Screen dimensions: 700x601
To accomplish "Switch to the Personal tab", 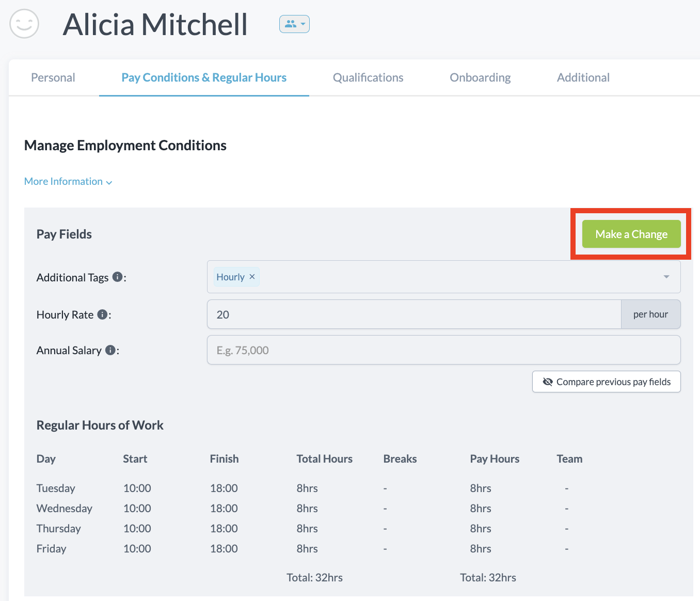I will (53, 77).
